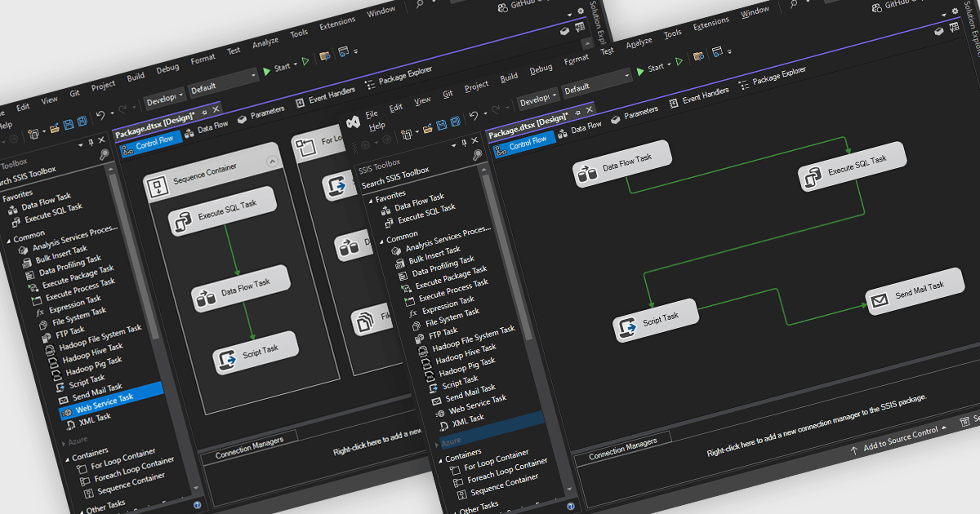Click the help icon below back window toolbox
This screenshot has width=980, height=514.
click(x=198, y=505)
